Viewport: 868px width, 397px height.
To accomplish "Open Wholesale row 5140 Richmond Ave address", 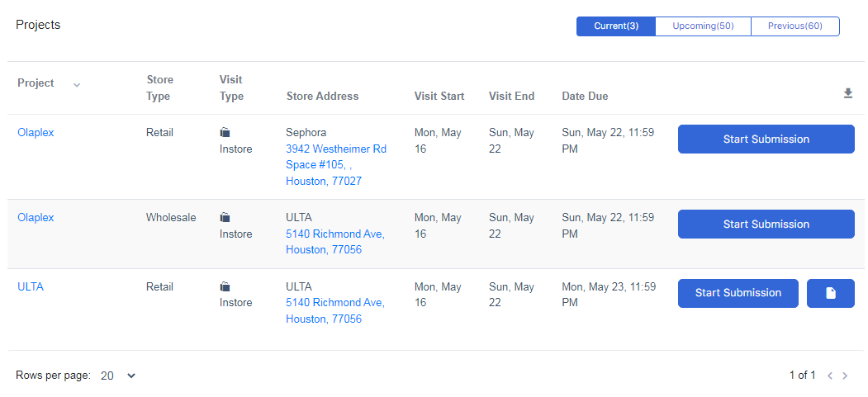I will click(334, 234).
